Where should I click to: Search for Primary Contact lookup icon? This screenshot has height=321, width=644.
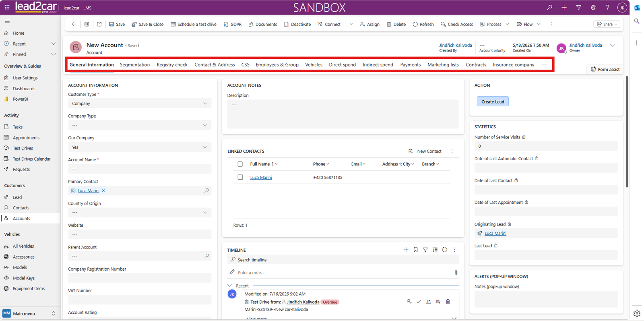(206, 191)
